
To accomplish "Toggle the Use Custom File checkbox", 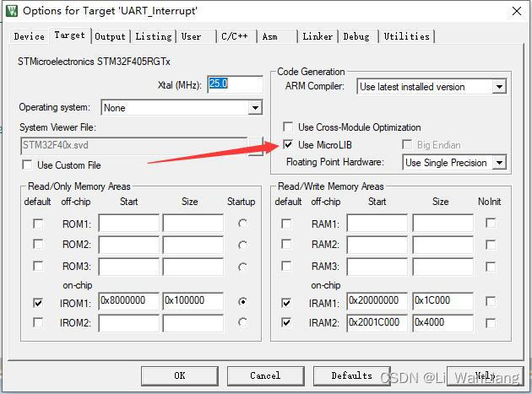I will tap(27, 165).
